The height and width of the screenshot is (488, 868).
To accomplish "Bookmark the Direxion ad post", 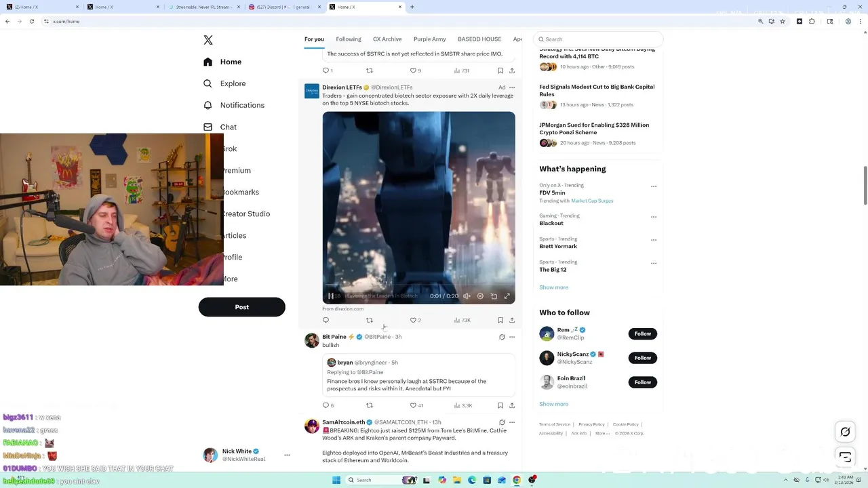I will click(500, 320).
